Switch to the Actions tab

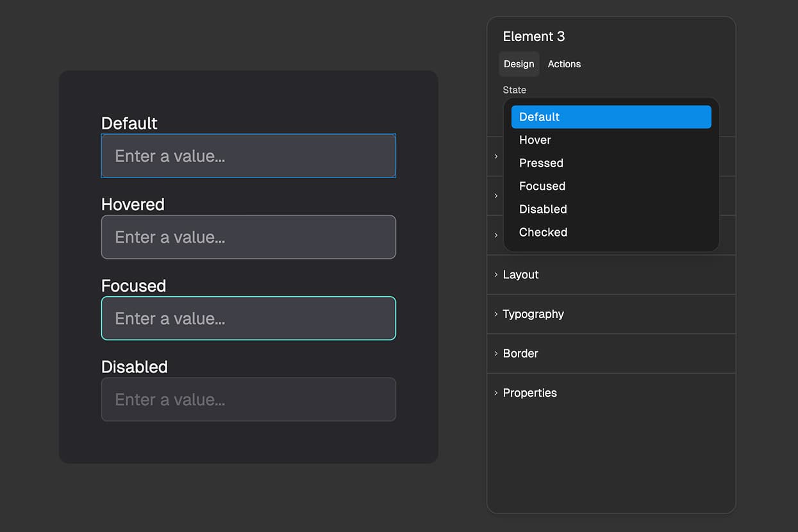click(563, 63)
